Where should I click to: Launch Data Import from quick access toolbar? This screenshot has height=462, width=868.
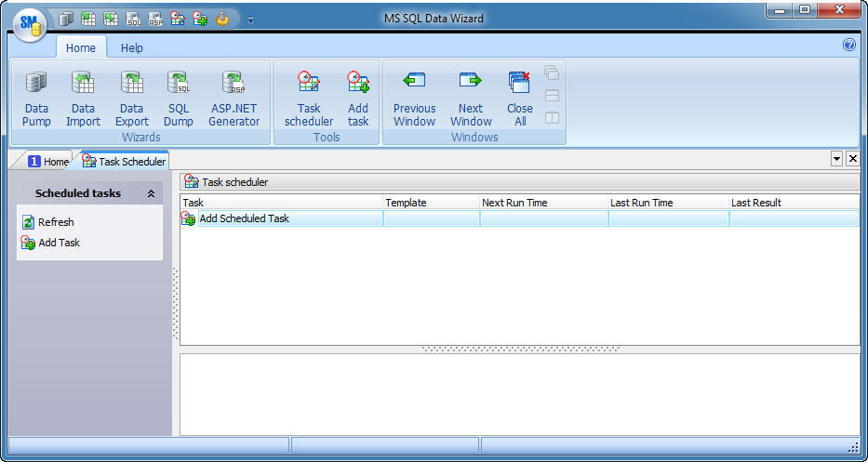88,20
